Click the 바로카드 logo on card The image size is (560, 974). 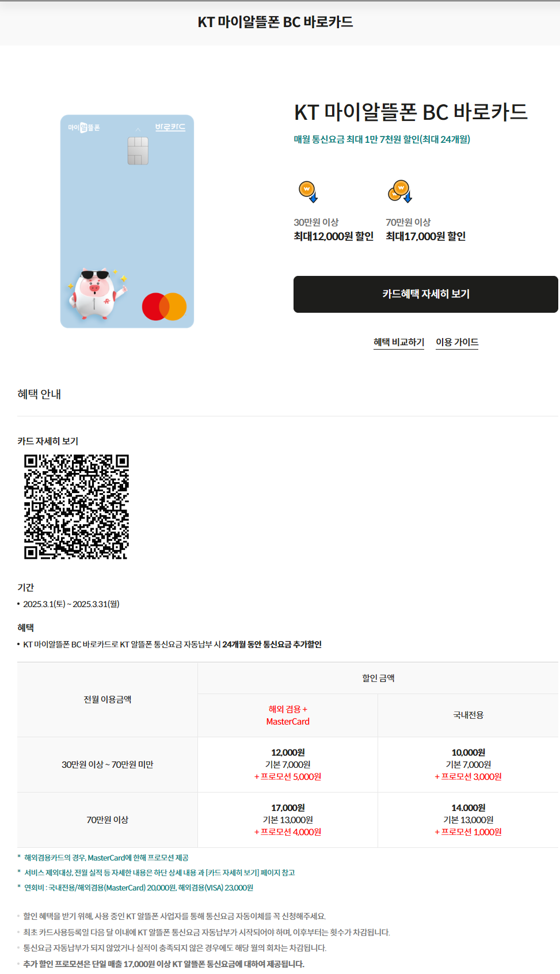(x=170, y=127)
